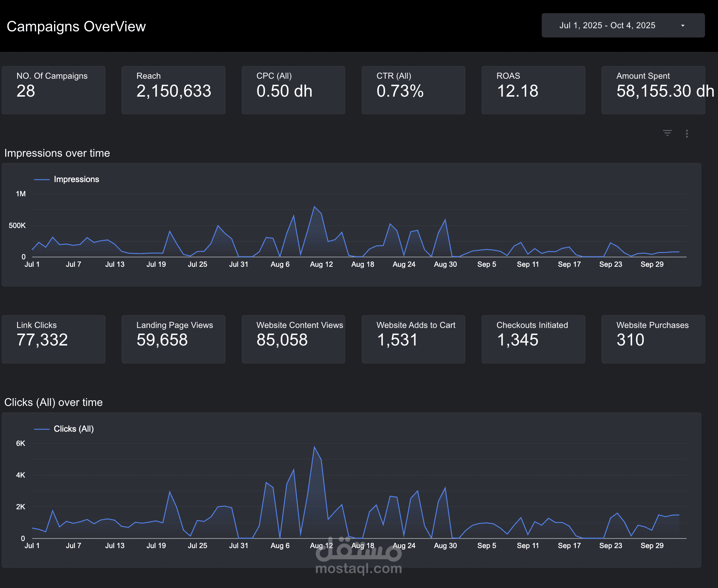Screen dimensions: 718x588
Task: Select the Reach scorecard
Action: 173,90
